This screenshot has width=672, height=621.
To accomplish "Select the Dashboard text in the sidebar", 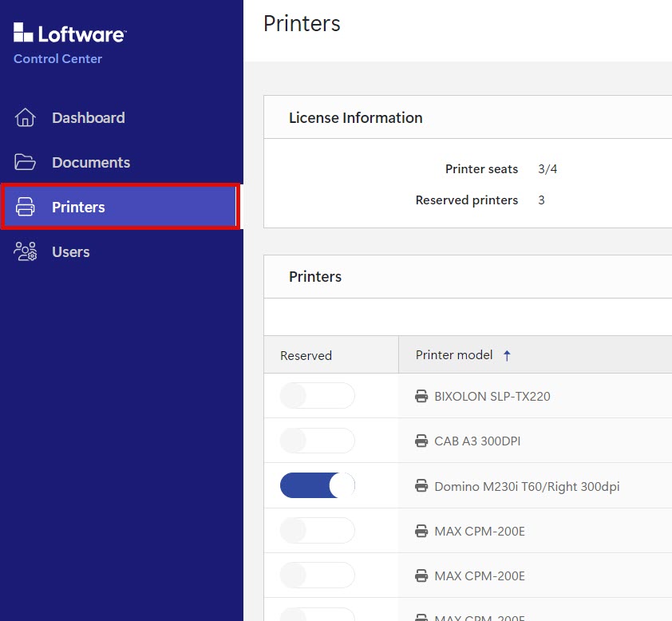I will pyautogui.click(x=89, y=118).
